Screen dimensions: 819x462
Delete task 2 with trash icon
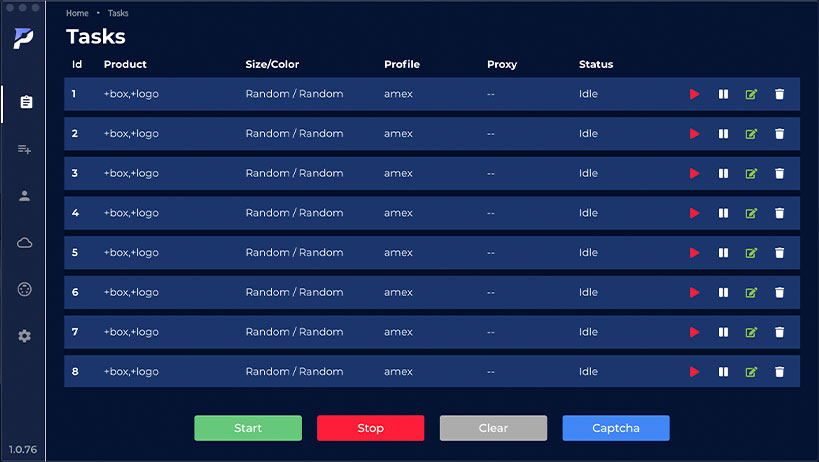[779, 134]
